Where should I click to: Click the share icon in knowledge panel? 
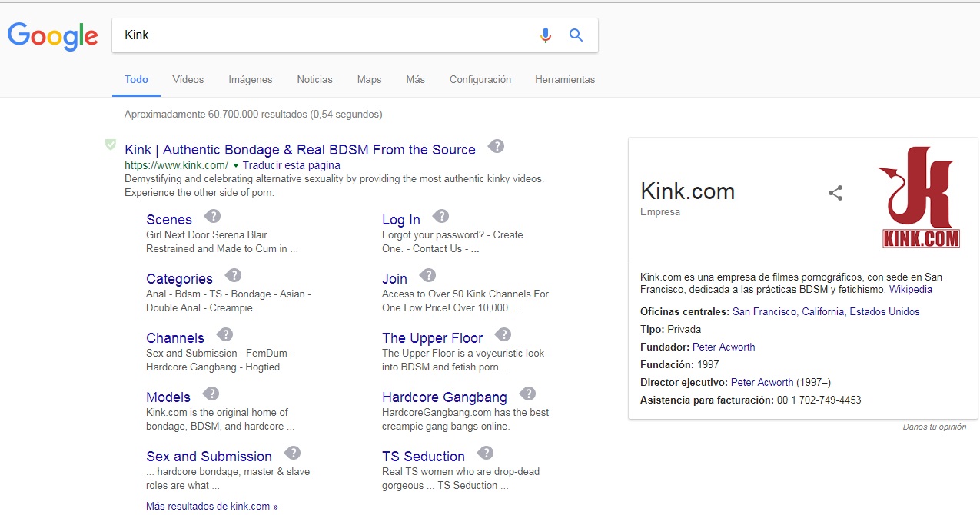[835, 193]
